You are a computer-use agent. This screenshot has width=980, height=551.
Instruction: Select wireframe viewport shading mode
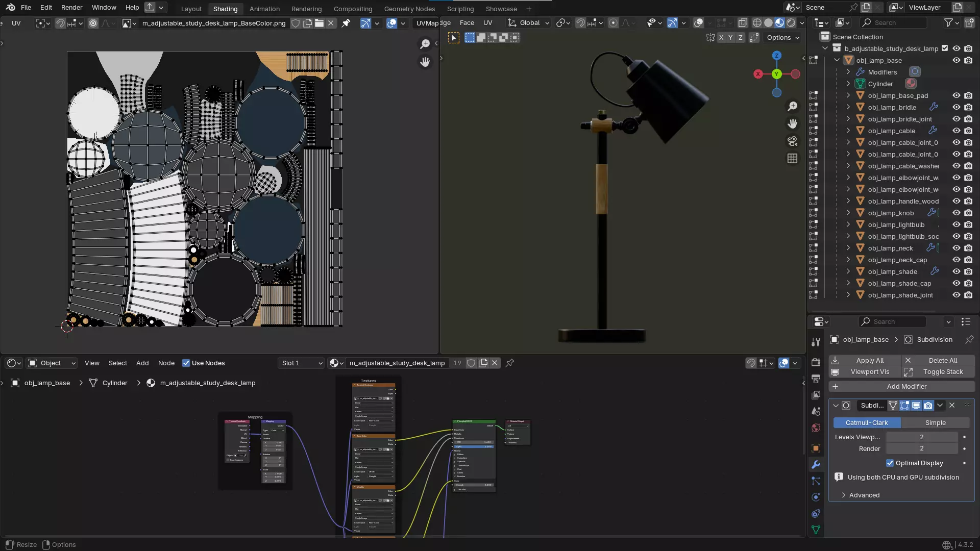point(757,23)
